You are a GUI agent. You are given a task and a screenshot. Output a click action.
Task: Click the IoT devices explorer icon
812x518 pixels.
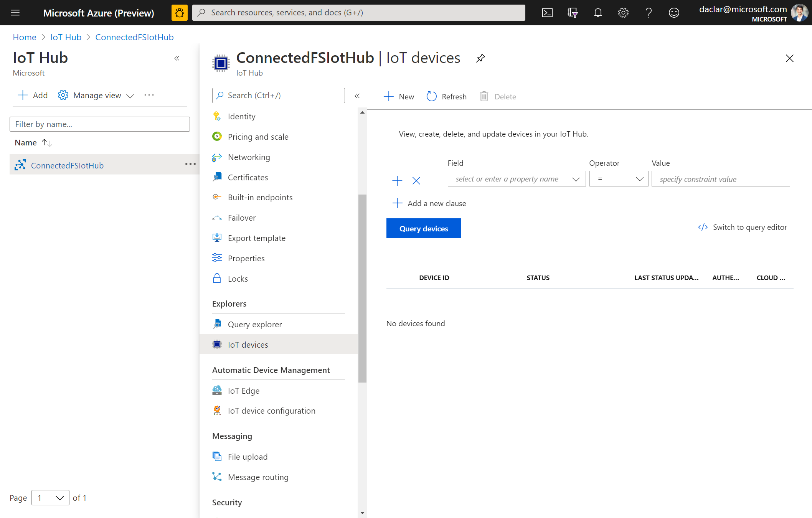pyautogui.click(x=217, y=344)
